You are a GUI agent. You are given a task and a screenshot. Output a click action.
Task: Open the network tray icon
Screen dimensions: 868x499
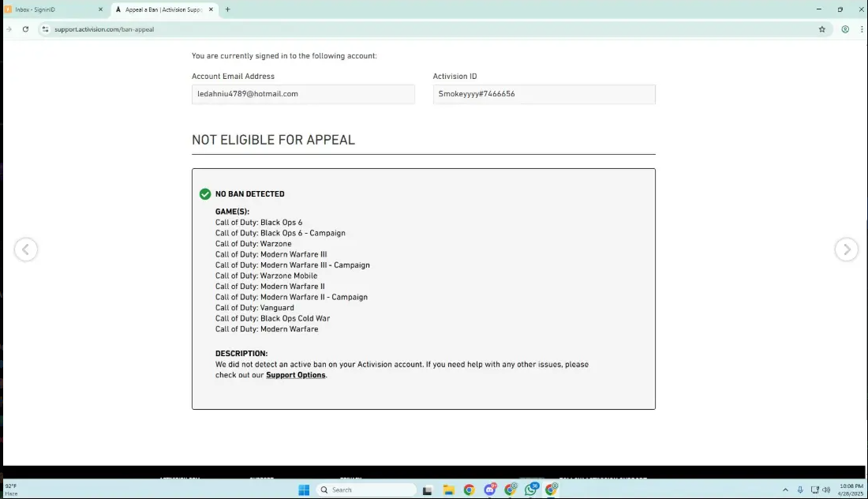click(x=814, y=490)
